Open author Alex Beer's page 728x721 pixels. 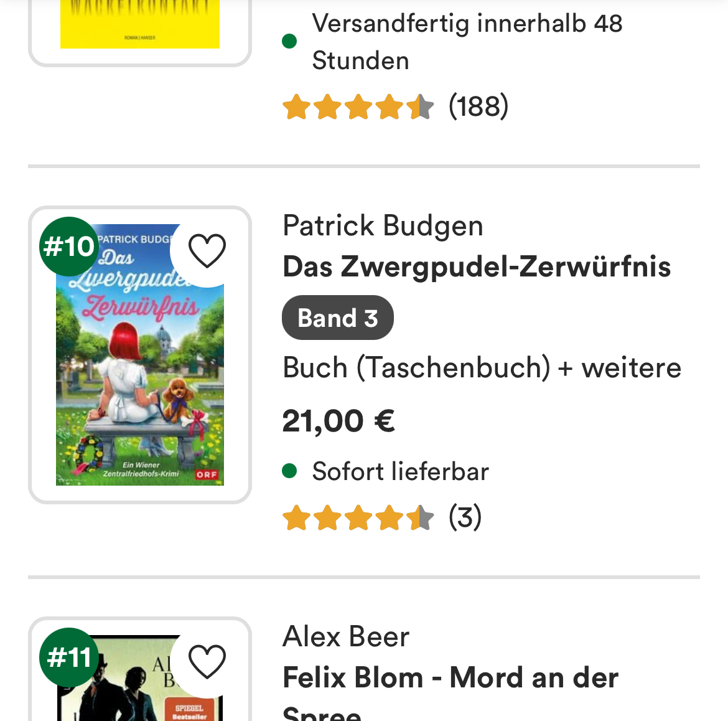point(346,636)
